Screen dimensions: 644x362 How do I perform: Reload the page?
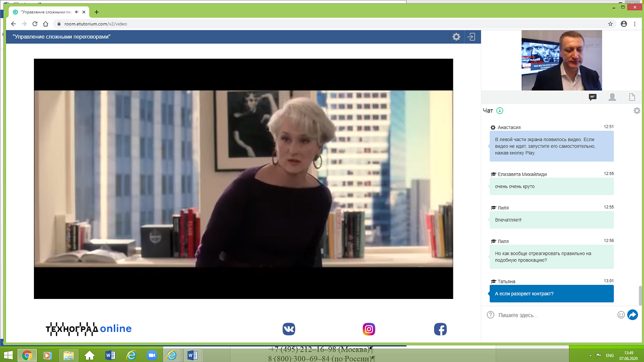(35, 24)
